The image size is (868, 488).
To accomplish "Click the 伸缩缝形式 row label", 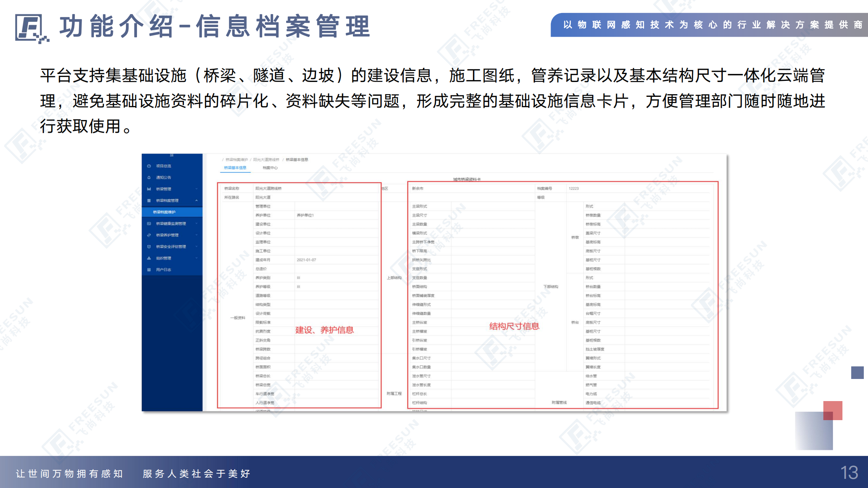I will coord(421,305).
